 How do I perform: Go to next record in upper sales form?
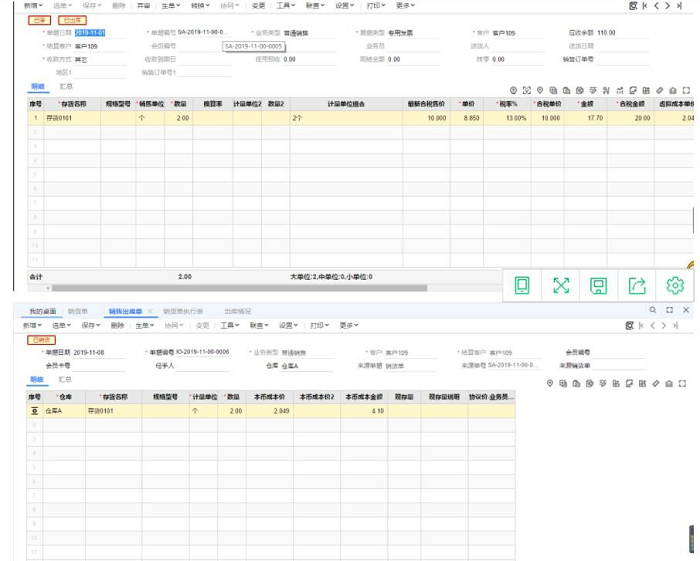(x=667, y=5)
